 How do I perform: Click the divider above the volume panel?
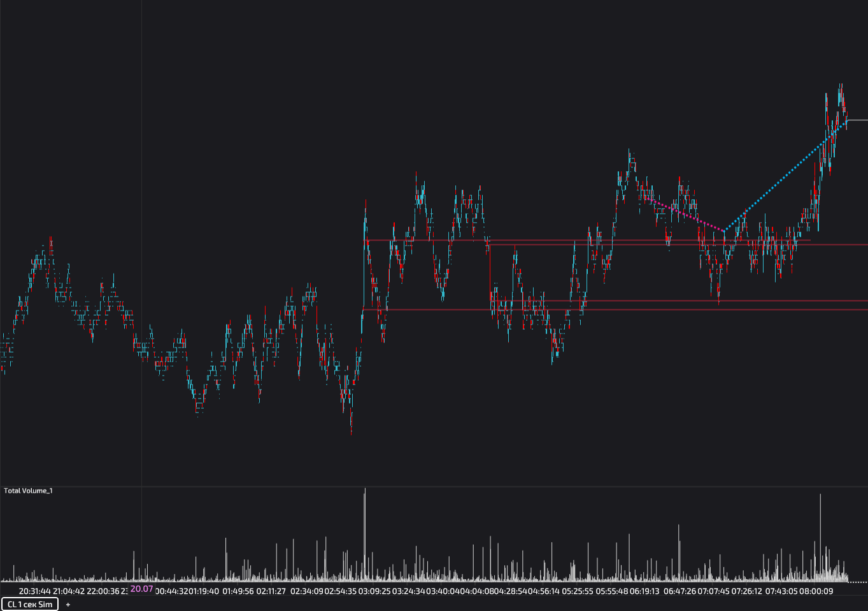[433, 487]
